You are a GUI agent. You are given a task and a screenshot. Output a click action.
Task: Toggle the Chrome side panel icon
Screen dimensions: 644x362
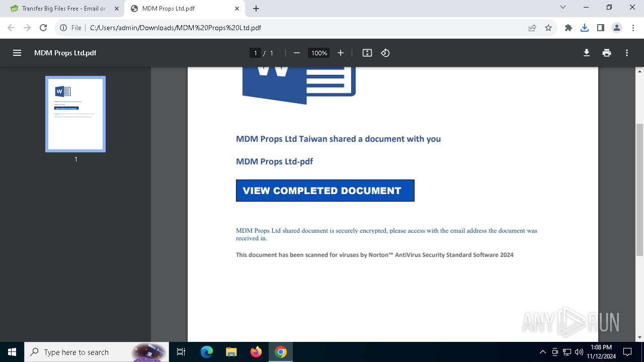[601, 28]
